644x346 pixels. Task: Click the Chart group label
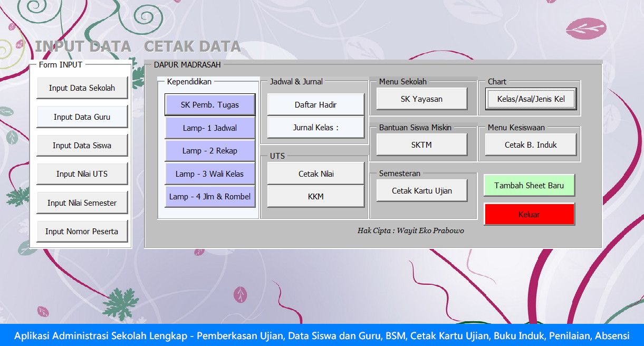[x=497, y=82]
